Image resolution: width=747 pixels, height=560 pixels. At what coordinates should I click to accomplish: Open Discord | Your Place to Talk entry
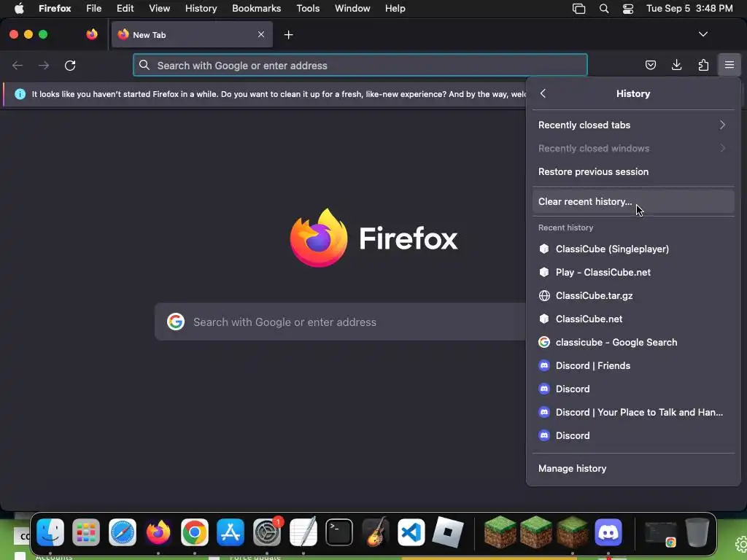[632, 413]
